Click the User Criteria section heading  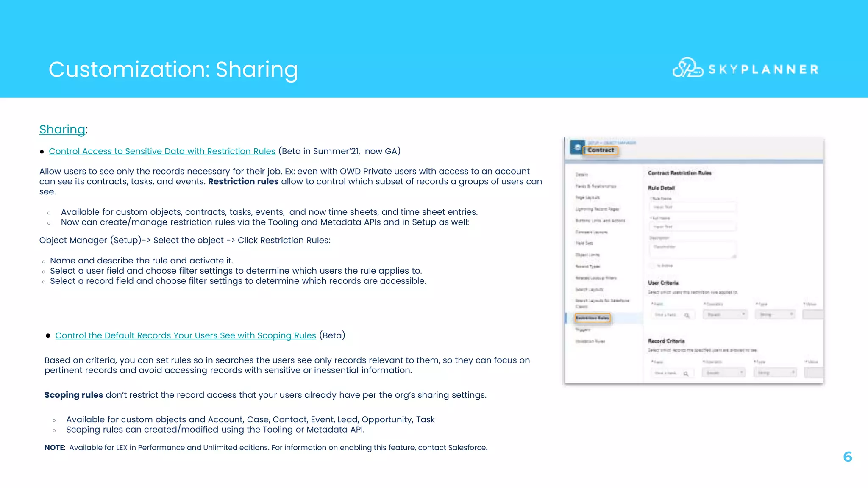(663, 283)
